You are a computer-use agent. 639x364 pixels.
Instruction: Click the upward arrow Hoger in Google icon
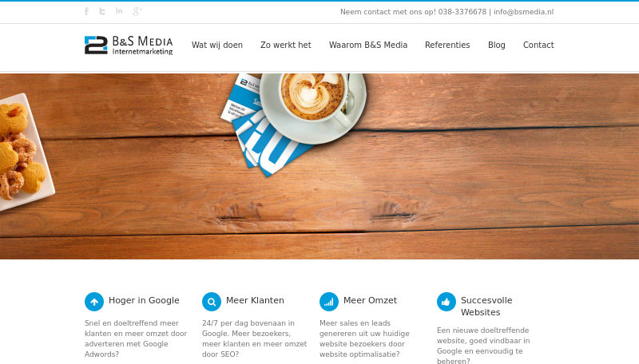94,302
